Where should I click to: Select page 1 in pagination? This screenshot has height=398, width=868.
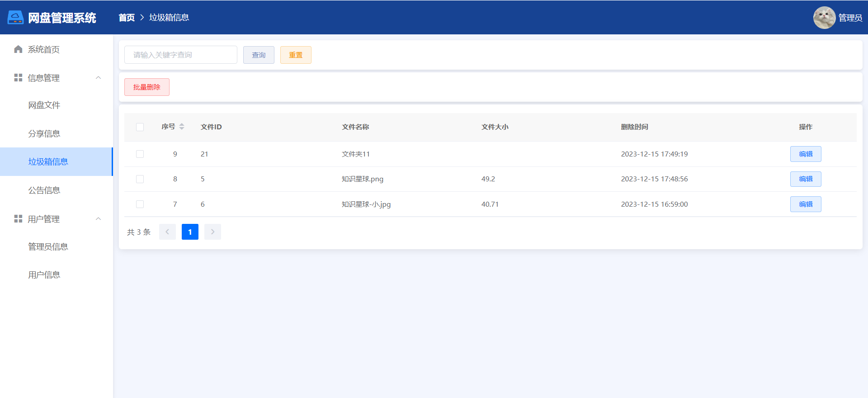(x=190, y=232)
